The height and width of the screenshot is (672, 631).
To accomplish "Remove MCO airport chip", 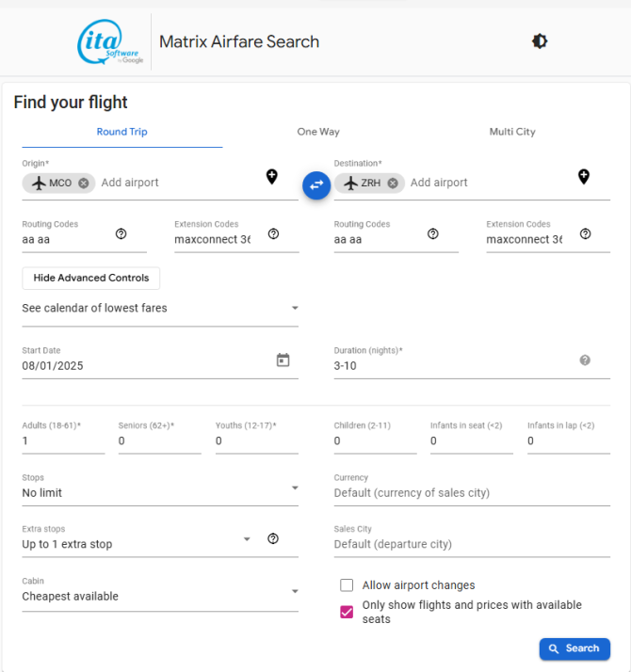I will pos(84,183).
